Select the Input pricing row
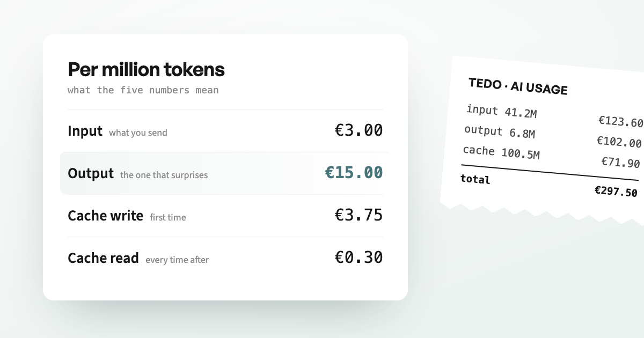Screen dimensions: 644x338 (x=225, y=131)
